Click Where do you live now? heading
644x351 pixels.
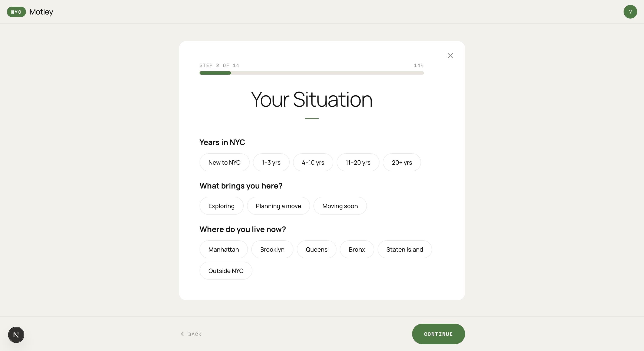click(x=243, y=230)
